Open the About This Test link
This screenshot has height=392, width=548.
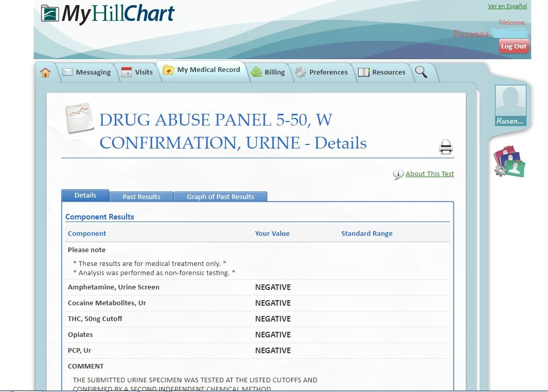click(x=430, y=174)
